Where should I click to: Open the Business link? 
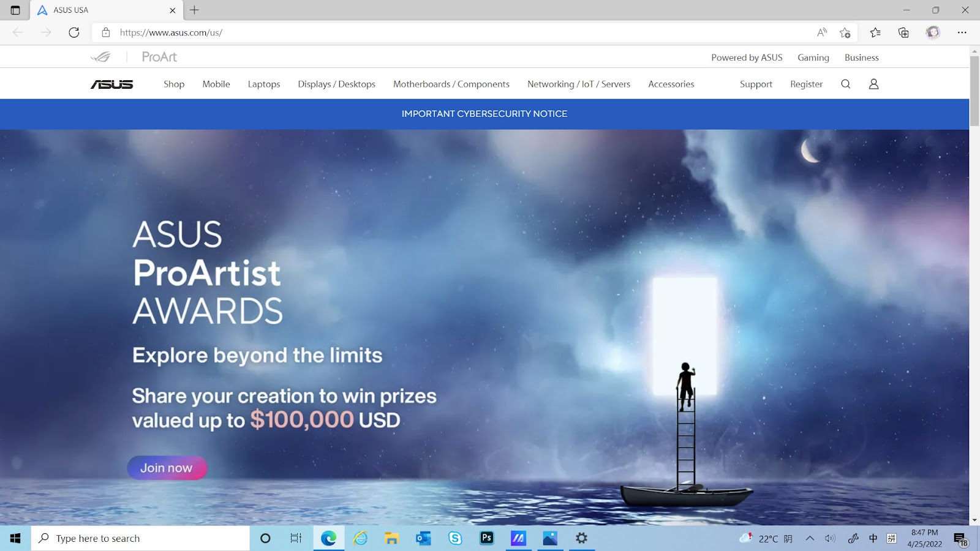click(862, 58)
